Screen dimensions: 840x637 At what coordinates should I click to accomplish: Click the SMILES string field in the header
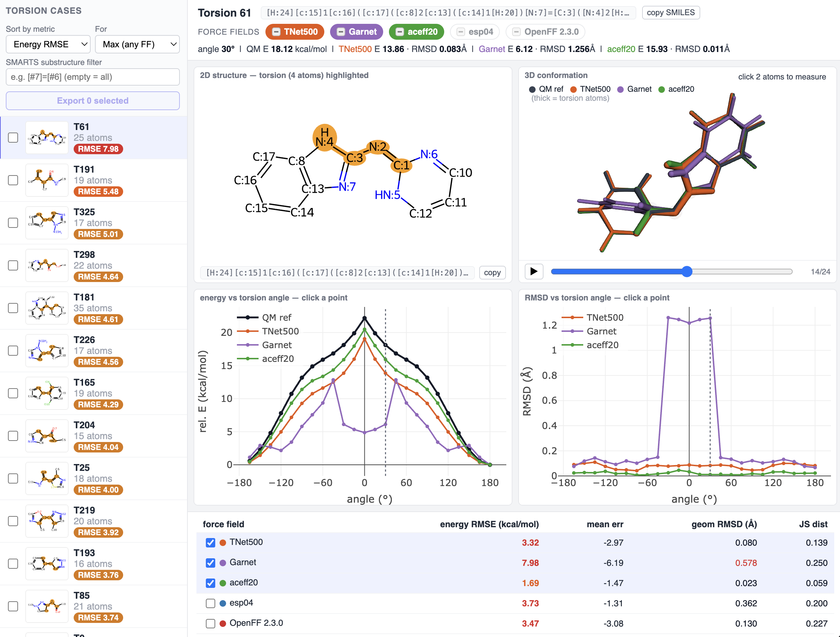pyautogui.click(x=448, y=13)
